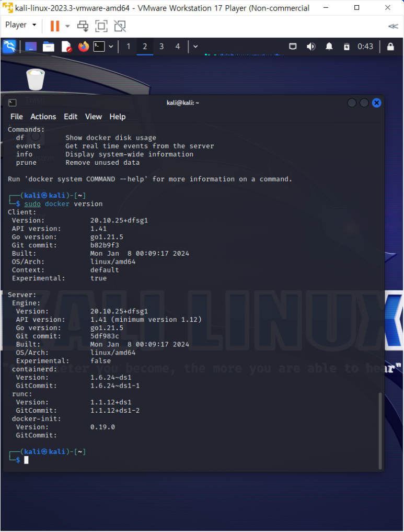Open terminal emulator from the panel
Image resolution: width=404 pixels, height=532 pixels.
(99, 47)
